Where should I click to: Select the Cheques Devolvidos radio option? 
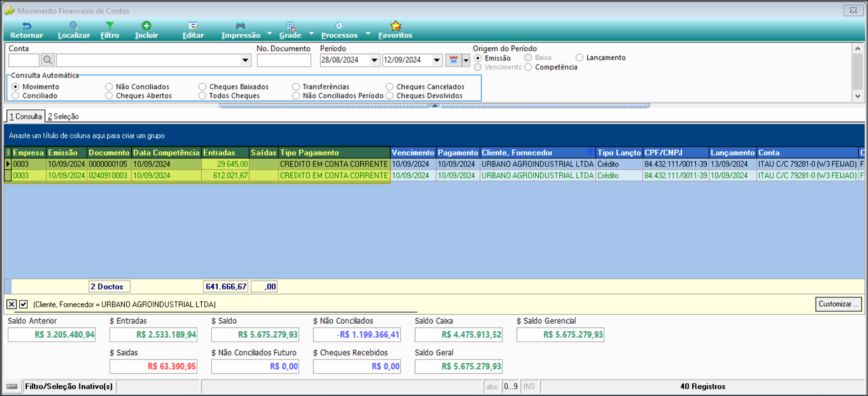pyautogui.click(x=389, y=96)
